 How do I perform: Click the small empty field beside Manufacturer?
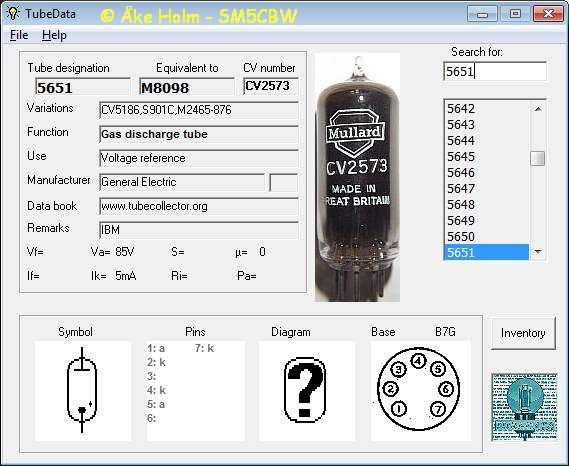pos(284,182)
